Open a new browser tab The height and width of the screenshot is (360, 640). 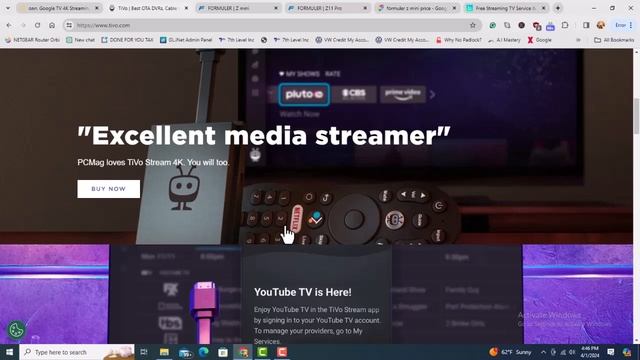pyautogui.click(x=558, y=8)
